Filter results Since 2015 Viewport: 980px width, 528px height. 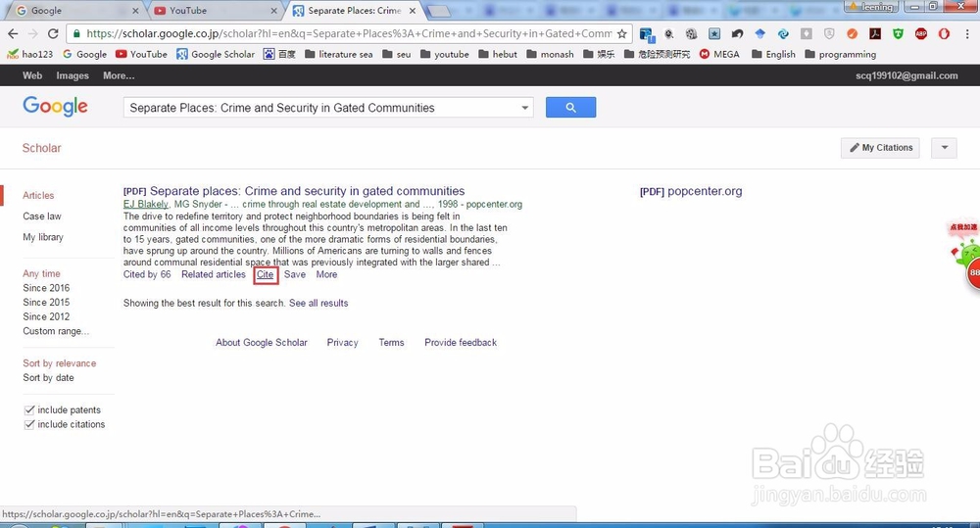pos(46,303)
